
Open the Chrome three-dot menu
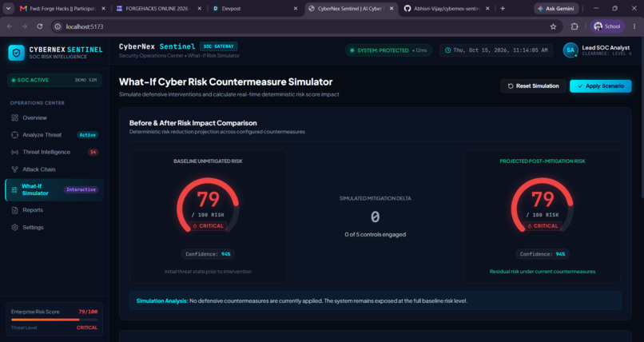click(x=634, y=26)
